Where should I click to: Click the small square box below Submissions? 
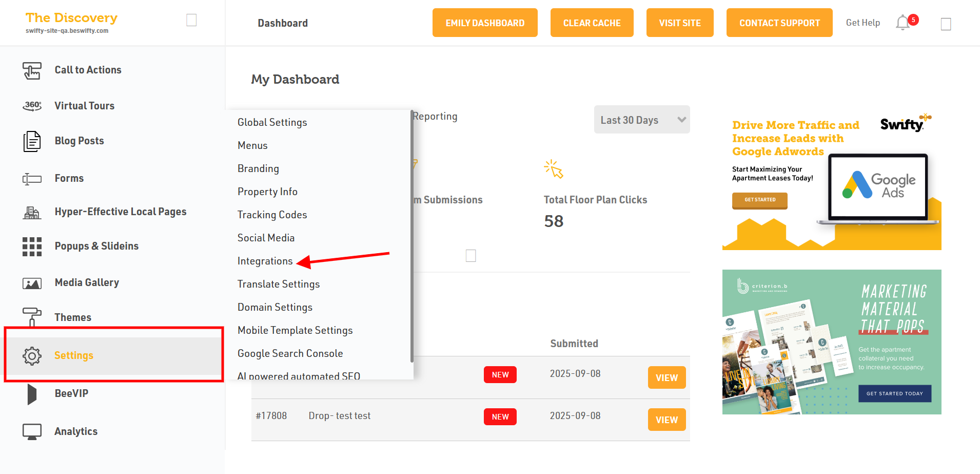[x=471, y=256]
